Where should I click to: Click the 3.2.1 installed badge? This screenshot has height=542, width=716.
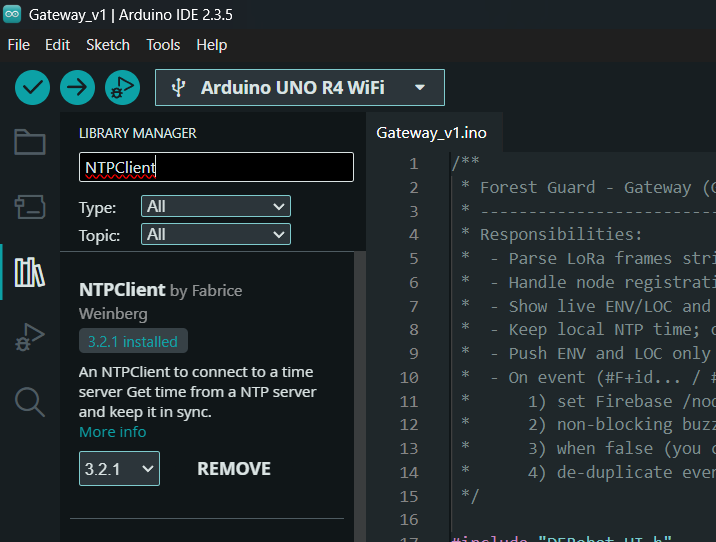tap(133, 341)
